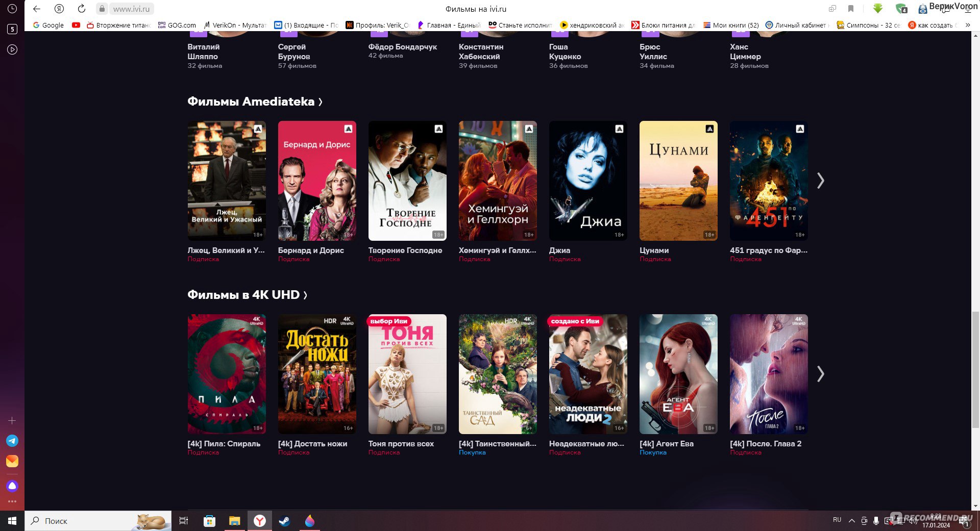The width and height of the screenshot is (980, 531).
Task: Open the Фильмы Amediateka section heading
Action: (x=255, y=102)
